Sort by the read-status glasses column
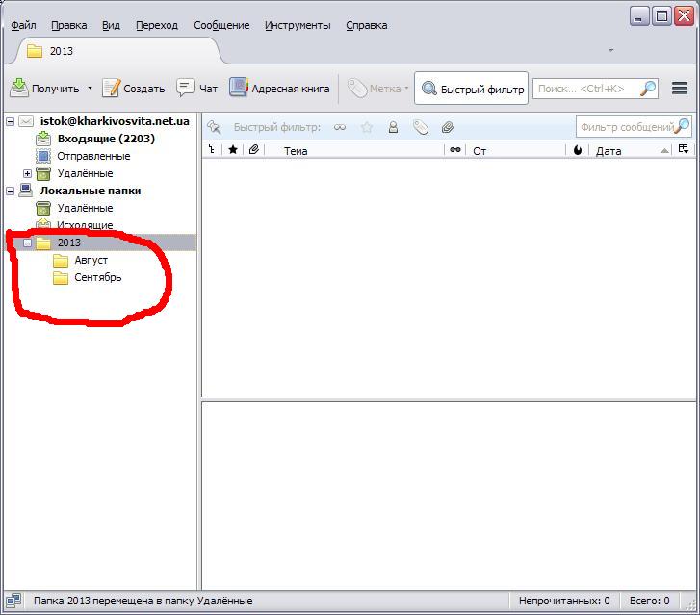 click(455, 150)
